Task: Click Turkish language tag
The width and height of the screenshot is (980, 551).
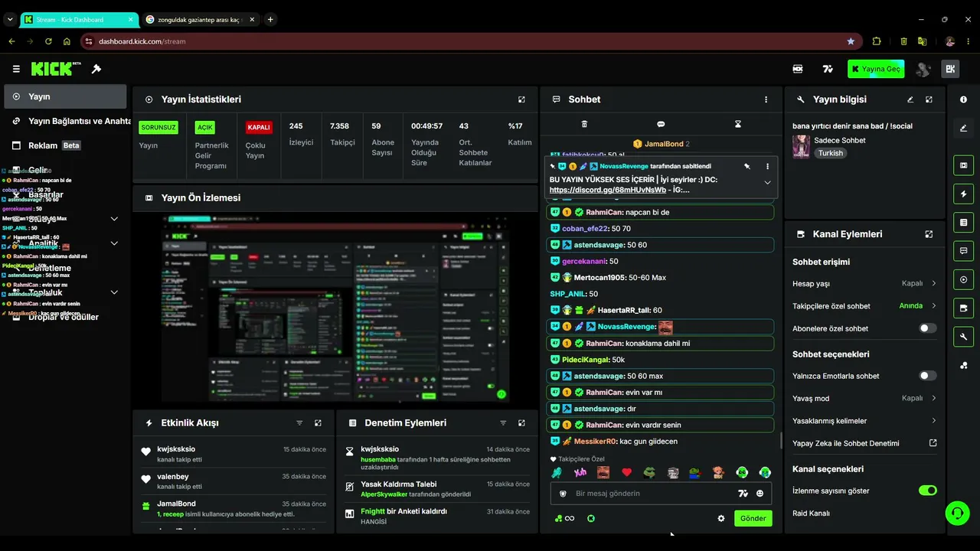Action: pyautogui.click(x=830, y=153)
